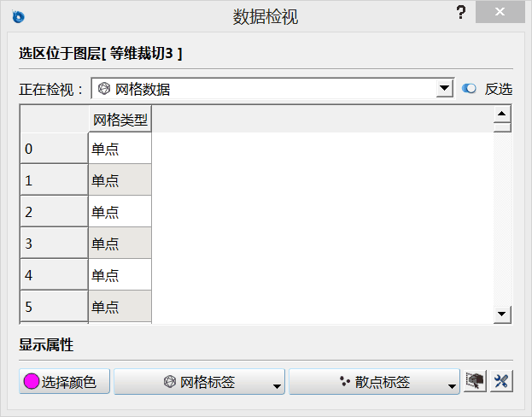Click the dropdown arrow of 网格数据 selector

(444, 89)
